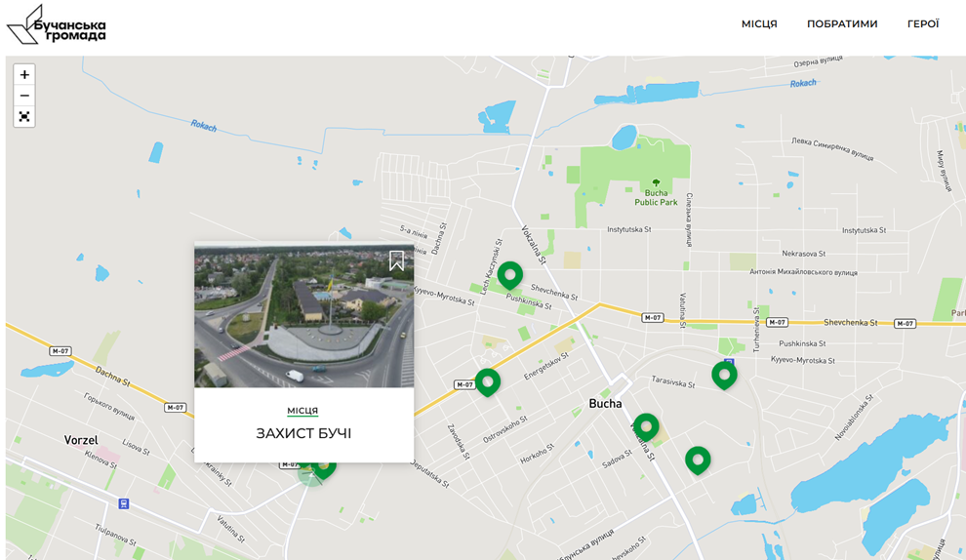Image resolution: width=966 pixels, height=560 pixels.
Task: Click the Vorzel town label on map
Action: click(81, 440)
